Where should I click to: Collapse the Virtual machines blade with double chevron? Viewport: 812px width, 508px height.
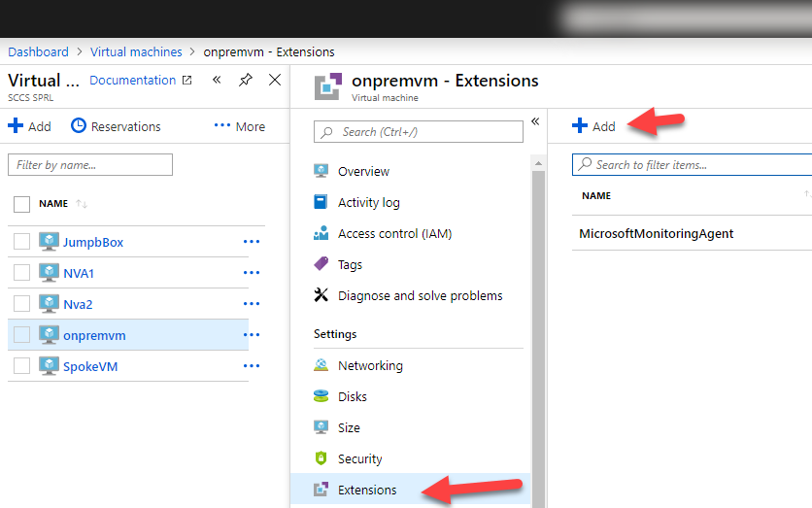(216, 80)
